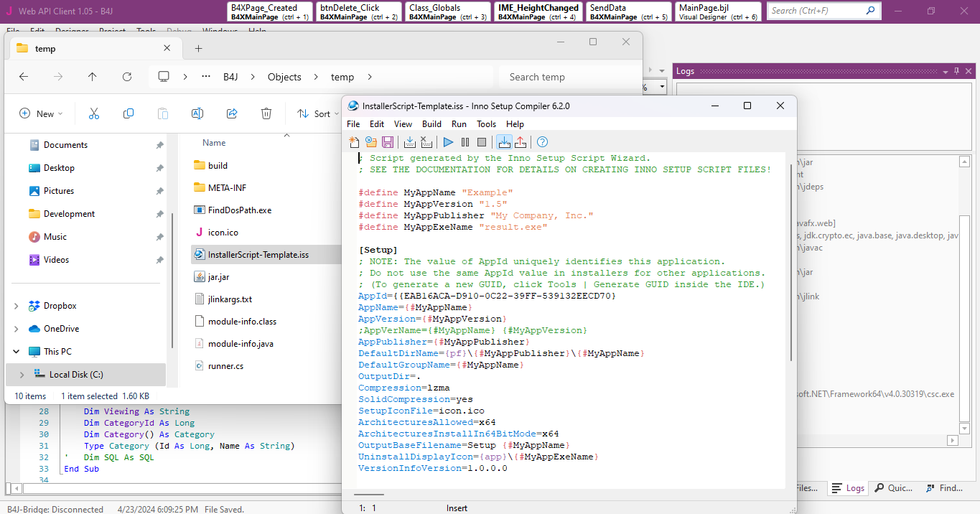Click the Compile icon in Inno Setup toolbar
Screen dimensions: 980x514
410,142
